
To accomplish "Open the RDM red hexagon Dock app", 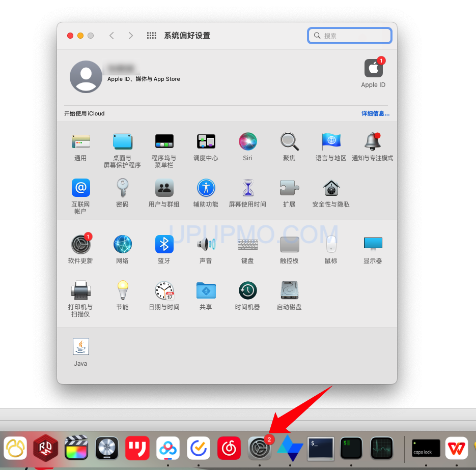I will [x=45, y=448].
